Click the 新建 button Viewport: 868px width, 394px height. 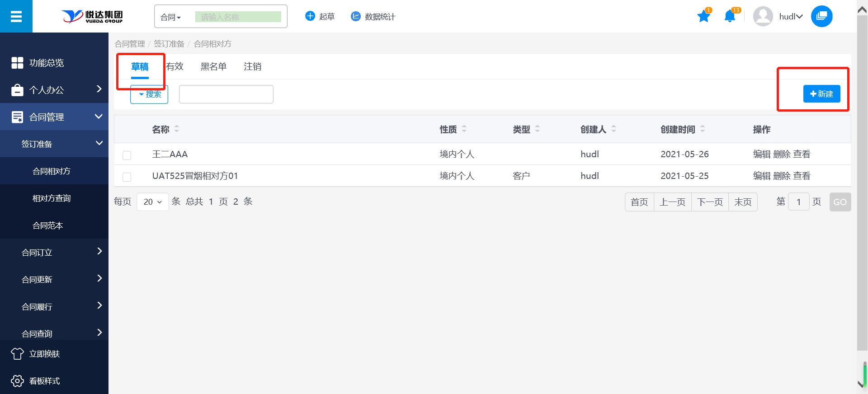(x=821, y=94)
